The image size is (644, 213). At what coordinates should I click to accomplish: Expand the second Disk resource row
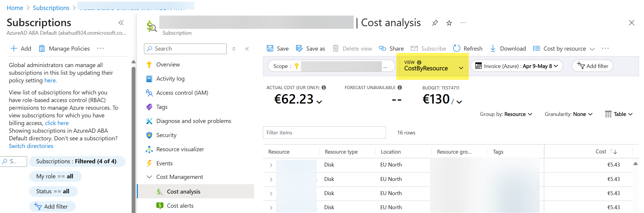(x=271, y=179)
